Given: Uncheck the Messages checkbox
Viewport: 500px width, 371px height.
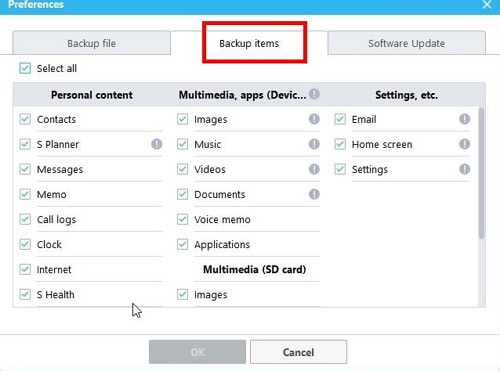Looking at the screenshot, I should tap(25, 169).
